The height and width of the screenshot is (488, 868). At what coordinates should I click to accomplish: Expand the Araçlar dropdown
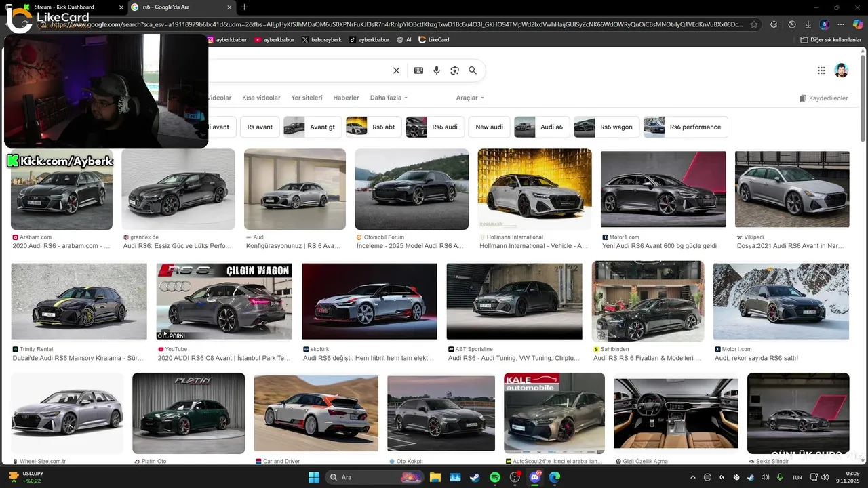(x=470, y=98)
